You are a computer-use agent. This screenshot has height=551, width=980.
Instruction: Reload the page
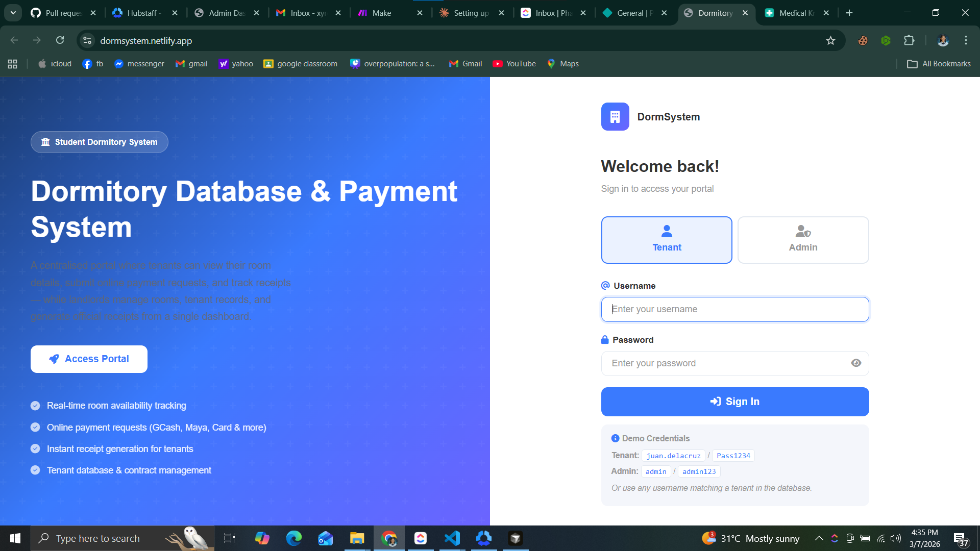[60, 40]
